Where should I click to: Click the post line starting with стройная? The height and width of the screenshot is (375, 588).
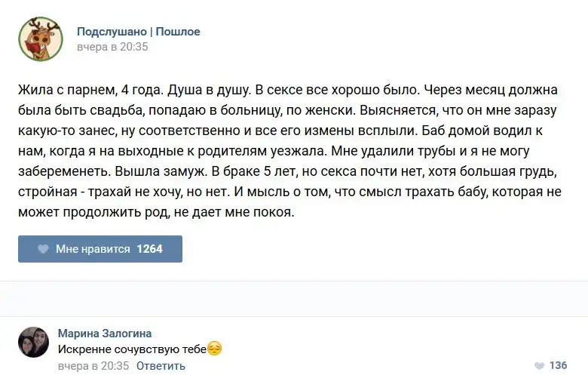point(289,192)
